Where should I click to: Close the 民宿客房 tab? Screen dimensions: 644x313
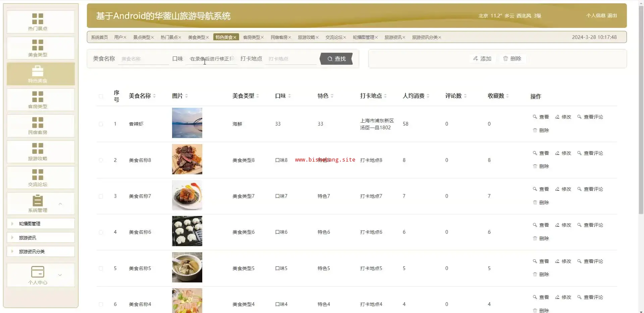290,37
